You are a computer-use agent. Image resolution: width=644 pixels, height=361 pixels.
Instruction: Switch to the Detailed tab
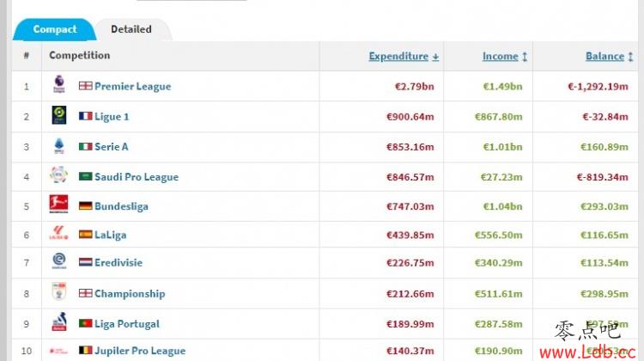(x=131, y=29)
